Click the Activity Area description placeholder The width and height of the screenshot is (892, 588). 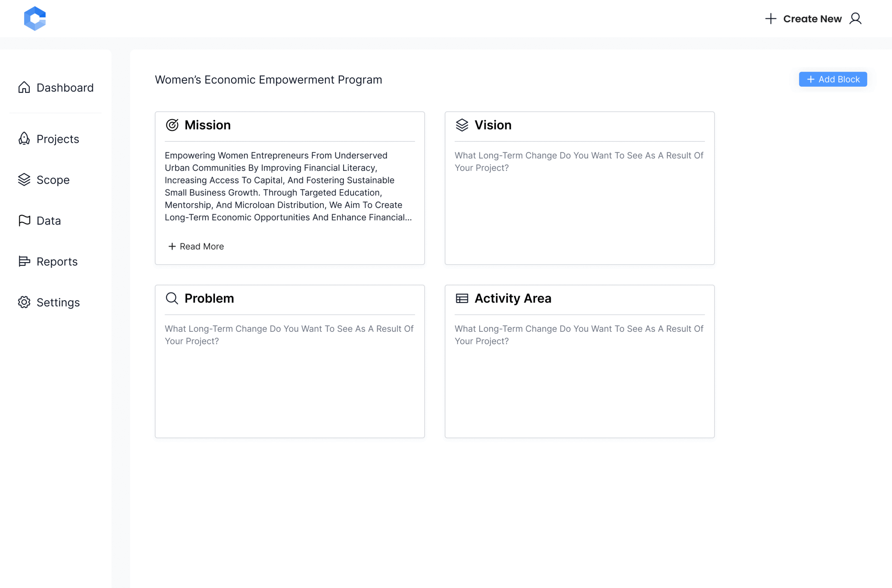[x=579, y=335]
